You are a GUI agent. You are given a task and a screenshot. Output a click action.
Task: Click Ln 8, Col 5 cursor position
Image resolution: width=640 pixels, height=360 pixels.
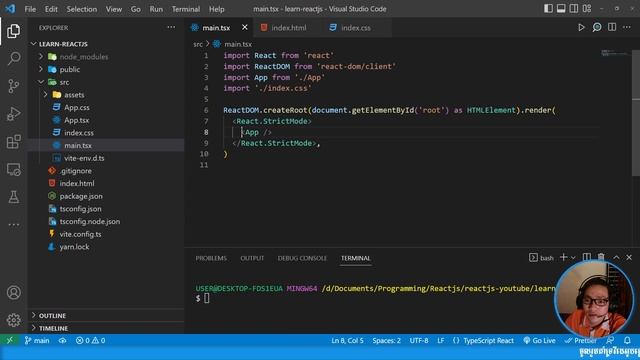347,340
